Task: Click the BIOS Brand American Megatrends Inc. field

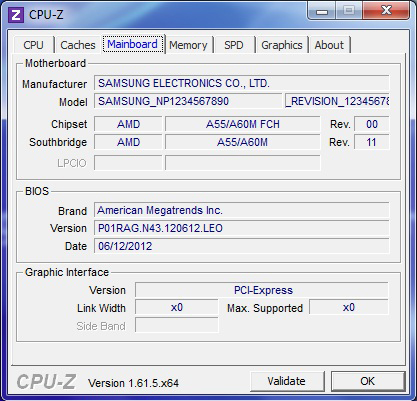Action: coord(242,210)
